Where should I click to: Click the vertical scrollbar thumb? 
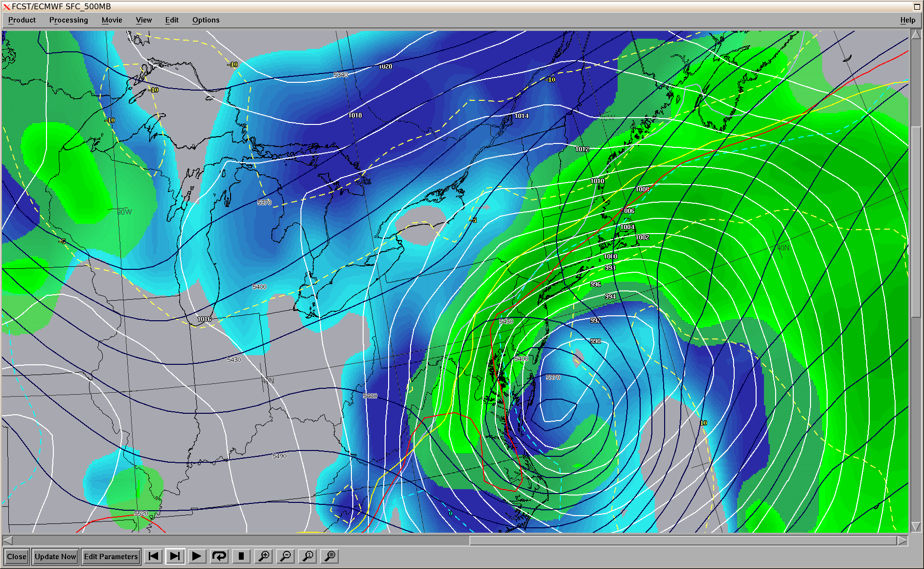pos(916,222)
